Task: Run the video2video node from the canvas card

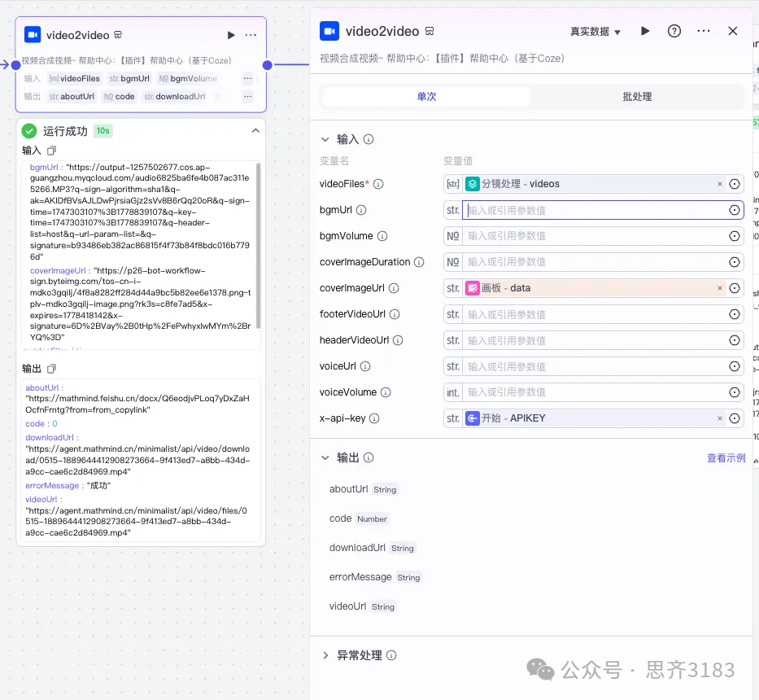Action: point(231,35)
